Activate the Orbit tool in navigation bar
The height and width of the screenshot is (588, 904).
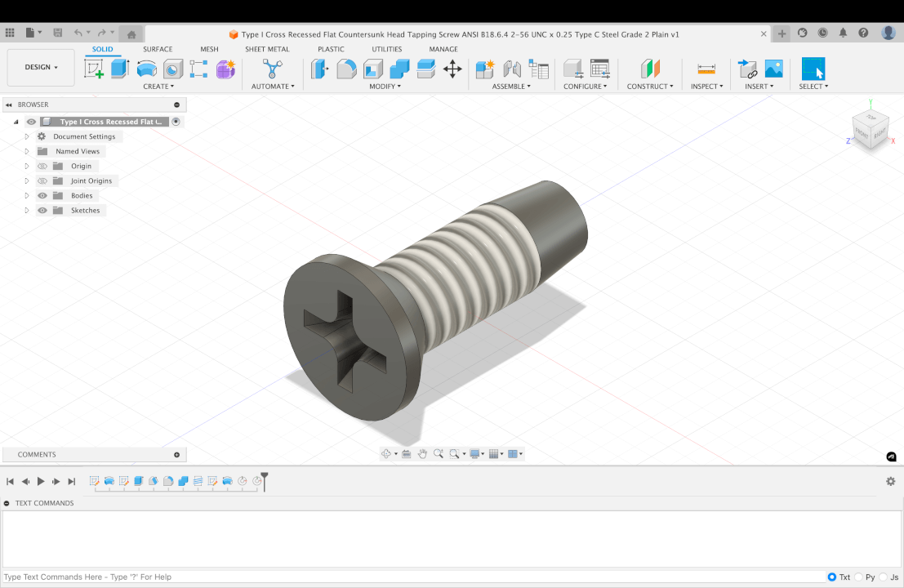pos(386,453)
